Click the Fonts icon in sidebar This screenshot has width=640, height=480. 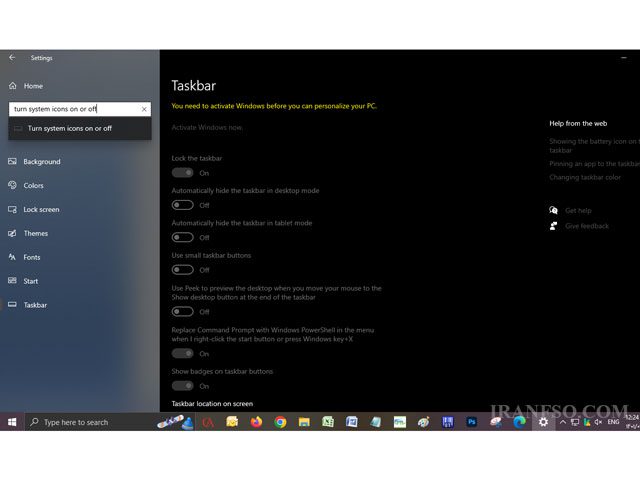12,257
